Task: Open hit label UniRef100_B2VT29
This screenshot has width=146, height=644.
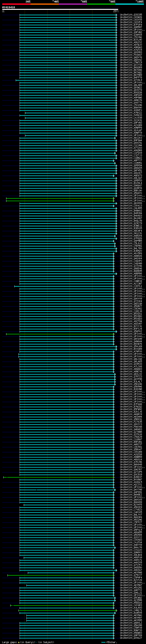Action: pyautogui.click(x=131, y=580)
